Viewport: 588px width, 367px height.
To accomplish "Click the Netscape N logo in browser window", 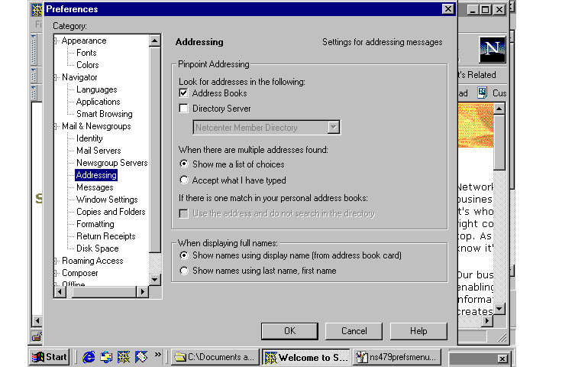I will (493, 50).
